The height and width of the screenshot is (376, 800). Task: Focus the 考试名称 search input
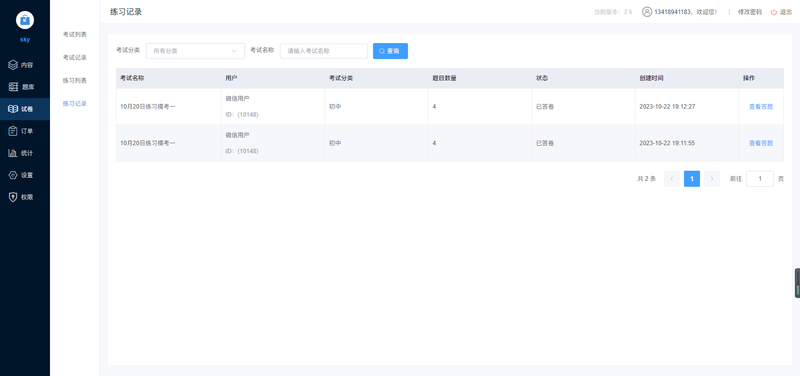point(324,51)
